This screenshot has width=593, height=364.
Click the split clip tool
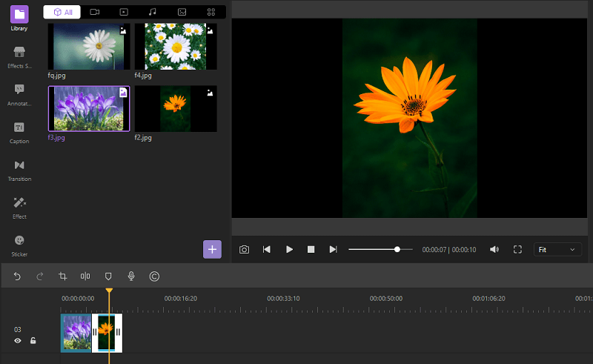[x=85, y=277]
